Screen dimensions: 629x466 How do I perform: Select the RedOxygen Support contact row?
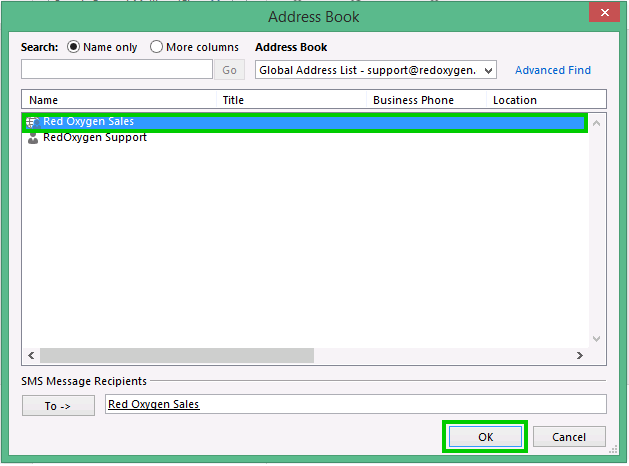click(x=305, y=138)
